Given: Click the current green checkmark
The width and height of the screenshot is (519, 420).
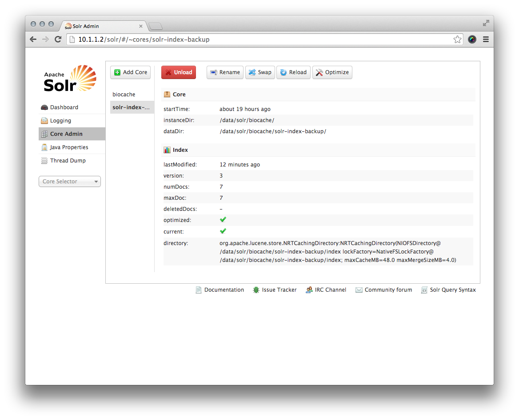Looking at the screenshot, I should pos(223,231).
